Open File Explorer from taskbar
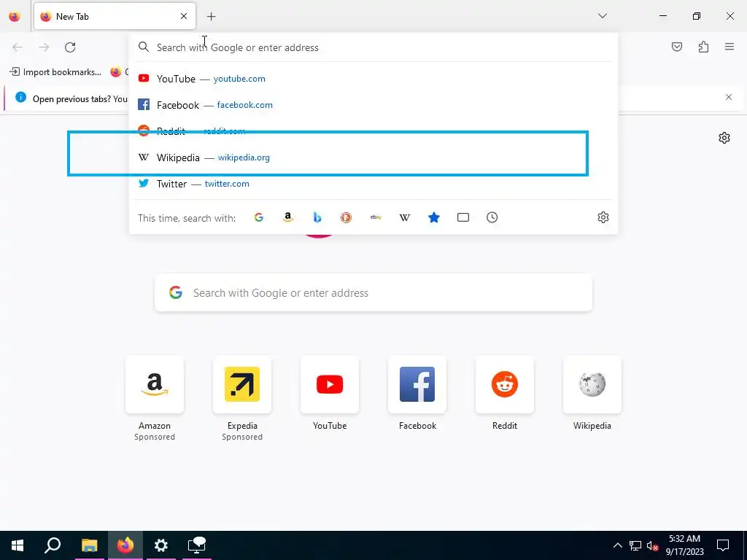This screenshot has height=560, width=747. click(x=89, y=545)
